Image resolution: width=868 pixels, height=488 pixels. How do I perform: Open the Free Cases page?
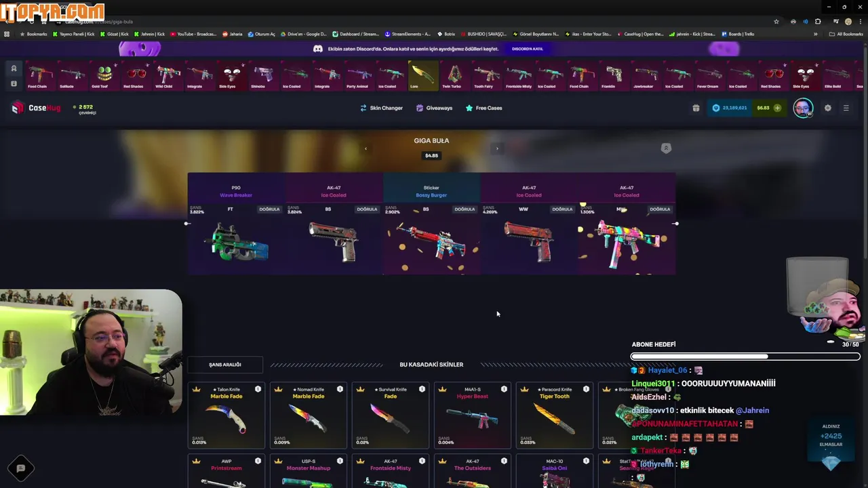[484, 108]
